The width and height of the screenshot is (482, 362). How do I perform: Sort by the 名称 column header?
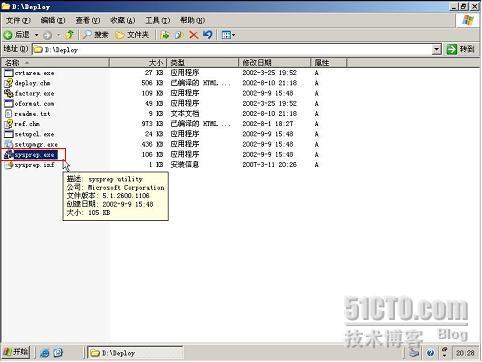[x=55, y=62]
